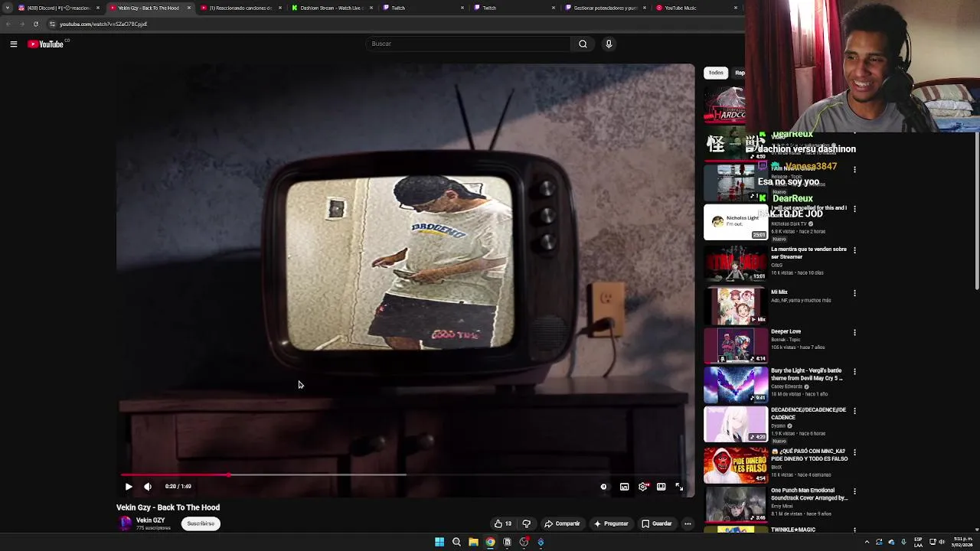Subscribe with the Suscribirse button
Image resolution: width=980 pixels, height=551 pixels.
click(201, 523)
